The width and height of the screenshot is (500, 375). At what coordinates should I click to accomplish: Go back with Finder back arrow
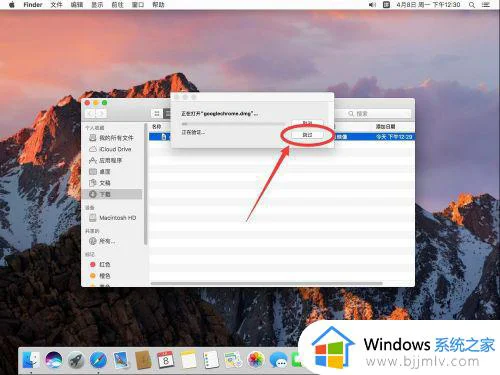pos(90,114)
